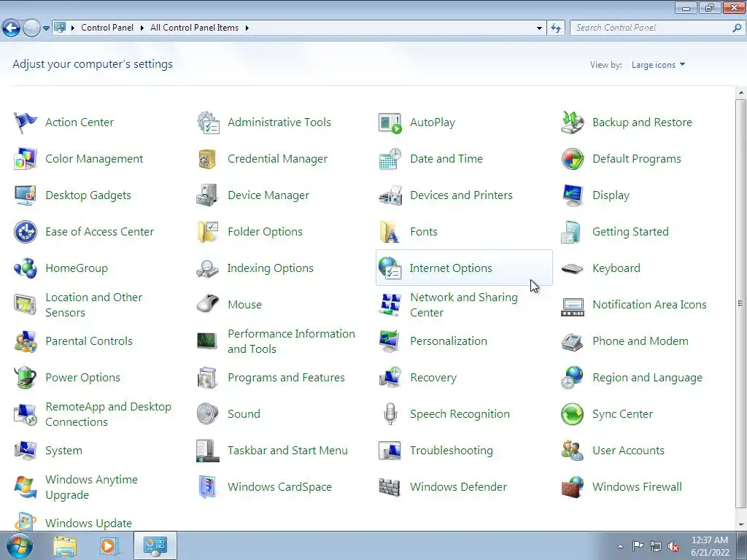The height and width of the screenshot is (560, 747).
Task: Open the Sync Center green icon
Action: point(572,414)
